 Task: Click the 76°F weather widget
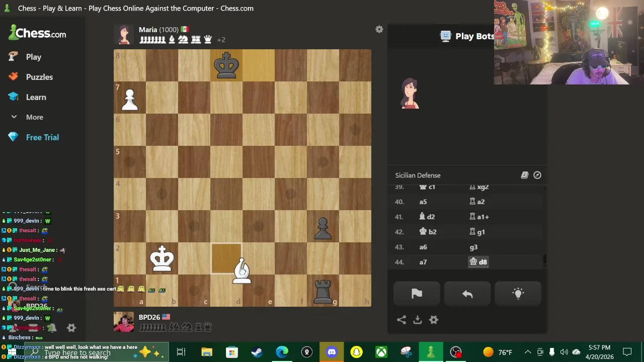click(498, 352)
